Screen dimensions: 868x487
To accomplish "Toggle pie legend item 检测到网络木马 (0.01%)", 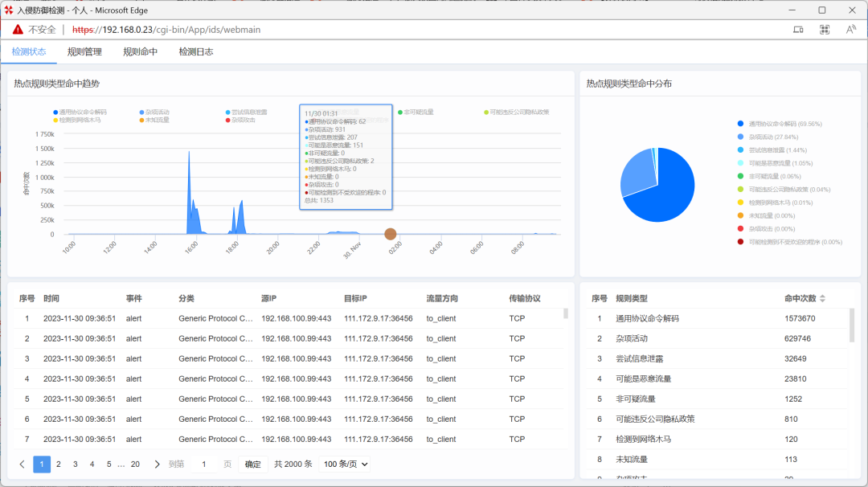I will point(775,203).
